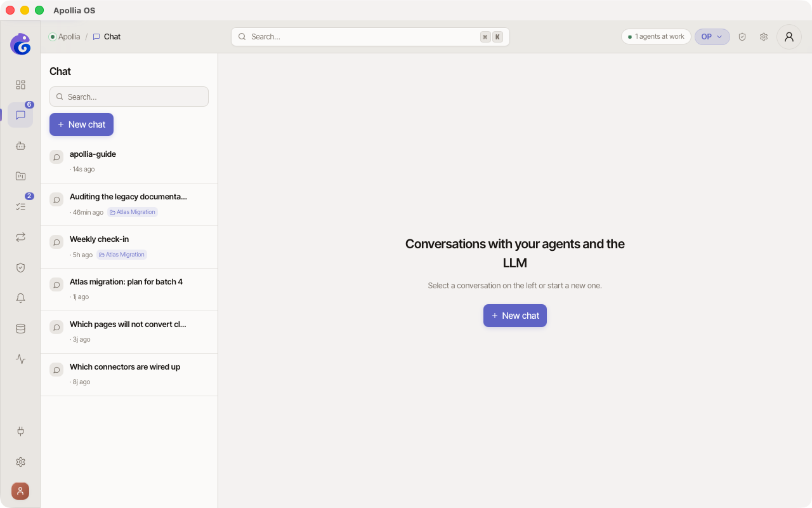
Task: Click the 1 agents at work status pill
Action: (656, 37)
